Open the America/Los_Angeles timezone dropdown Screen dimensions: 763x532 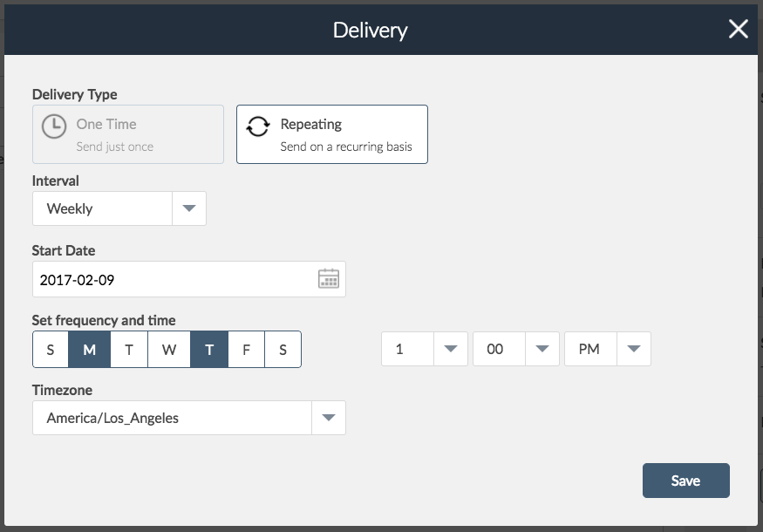tap(189, 418)
